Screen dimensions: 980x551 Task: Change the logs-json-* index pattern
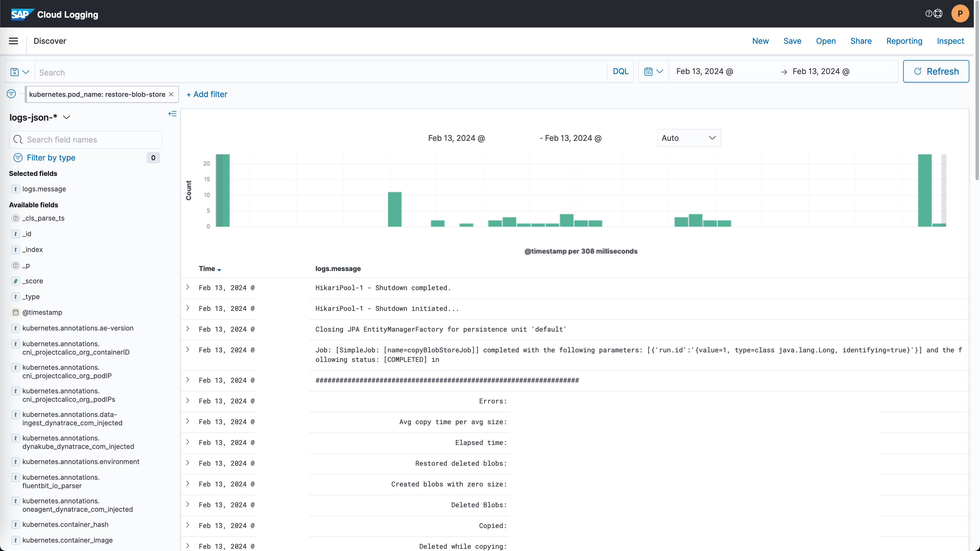tap(40, 117)
